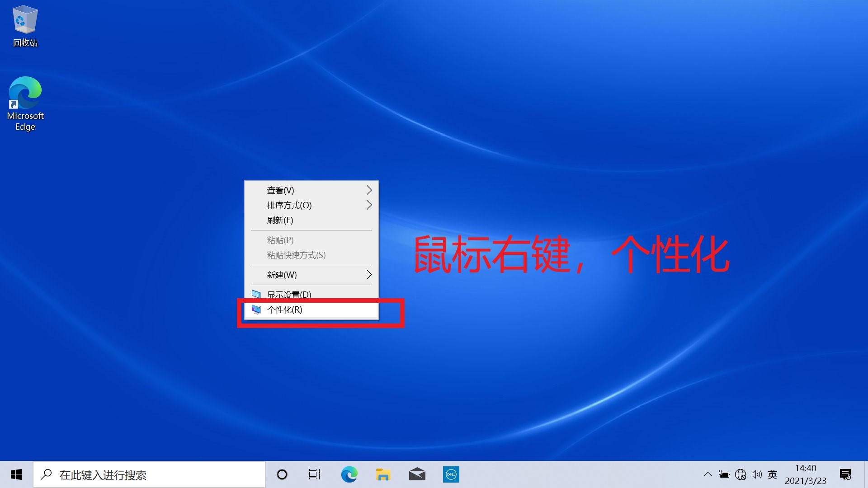The image size is (868, 488).
Task: Check battery status from the system tray
Action: tap(724, 474)
